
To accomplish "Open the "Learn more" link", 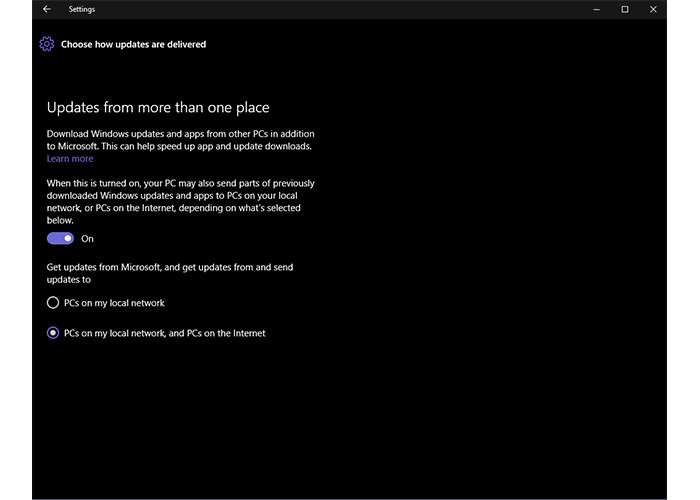I will 70,159.
